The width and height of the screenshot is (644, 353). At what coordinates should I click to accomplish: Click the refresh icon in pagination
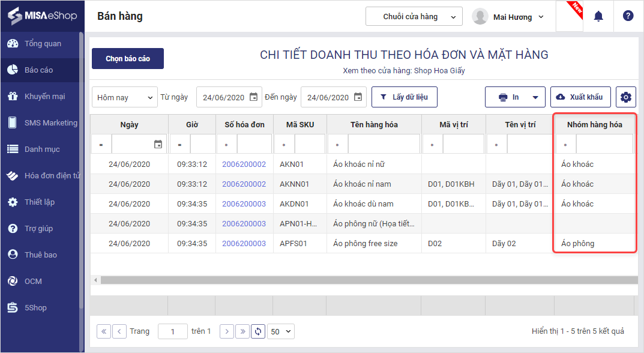(258, 331)
